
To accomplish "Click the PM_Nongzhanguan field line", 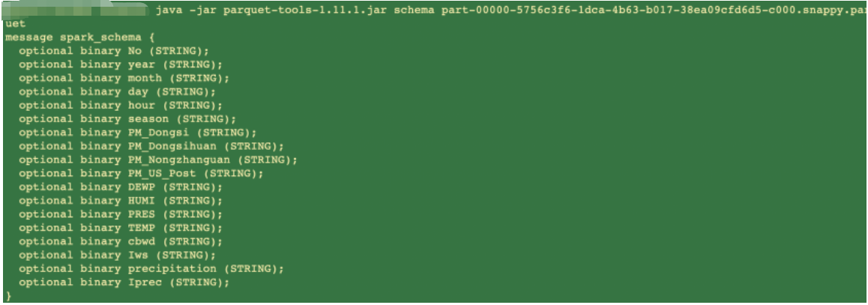I will coord(158,160).
